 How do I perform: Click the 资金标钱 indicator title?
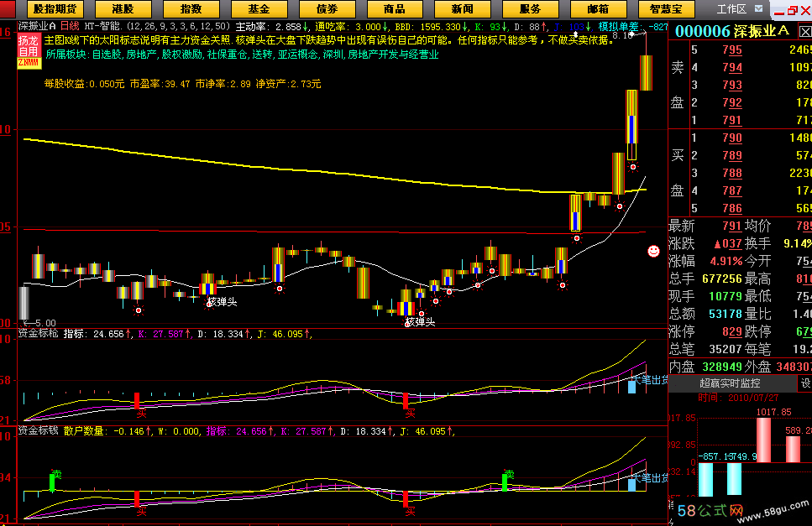click(39, 430)
